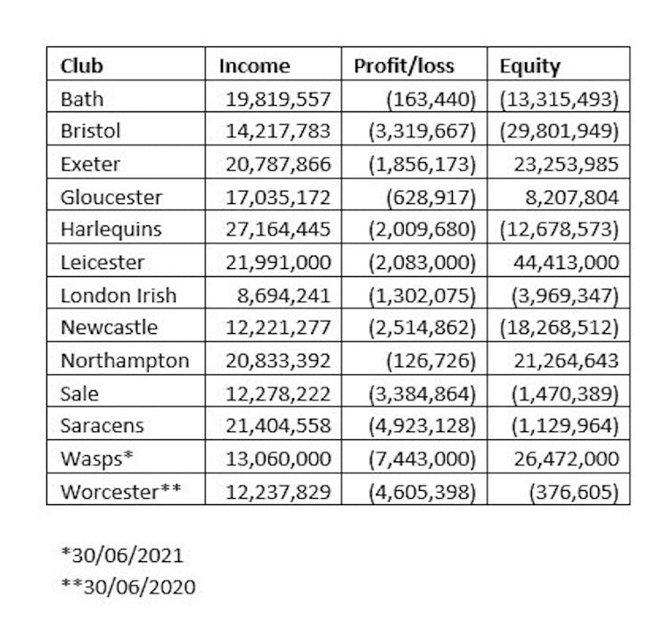Click the Club column header
This screenshot has width=672, height=637.
[x=82, y=66]
